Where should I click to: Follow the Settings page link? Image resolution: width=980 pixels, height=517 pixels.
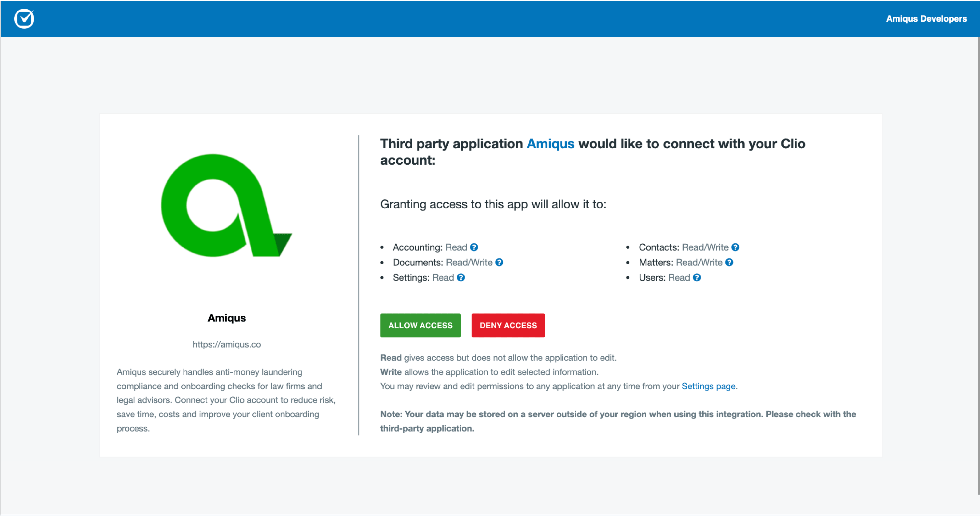[708, 386]
